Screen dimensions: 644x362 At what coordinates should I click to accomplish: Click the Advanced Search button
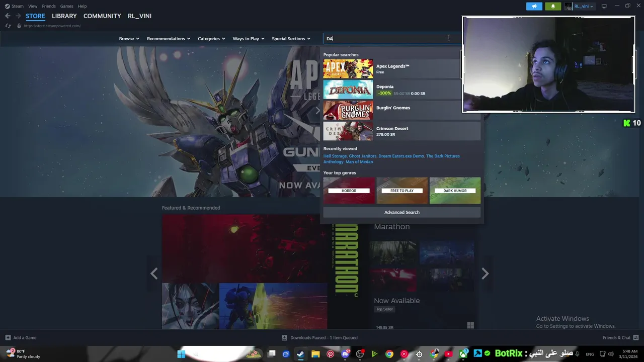pos(402,212)
